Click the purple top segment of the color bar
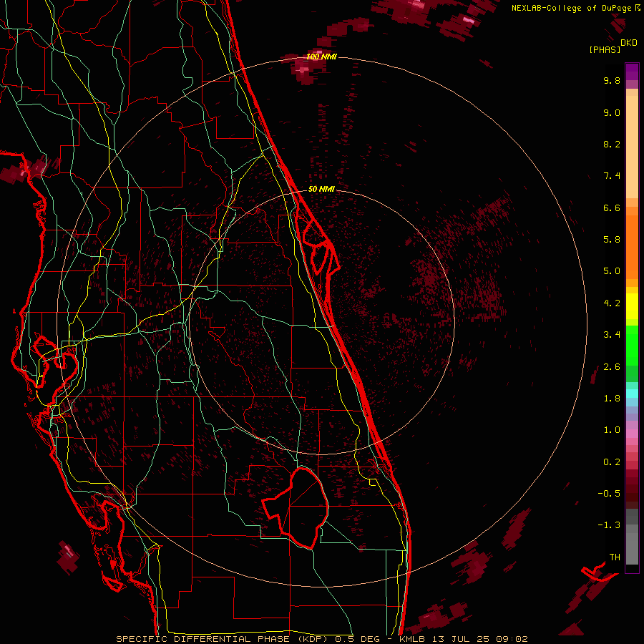Viewport: 644px width, 644px height. (632, 72)
